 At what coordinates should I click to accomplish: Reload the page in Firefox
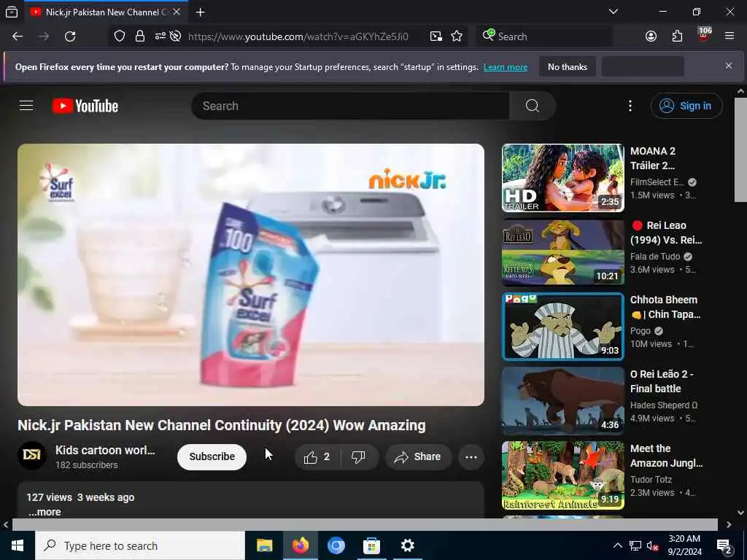(x=70, y=36)
